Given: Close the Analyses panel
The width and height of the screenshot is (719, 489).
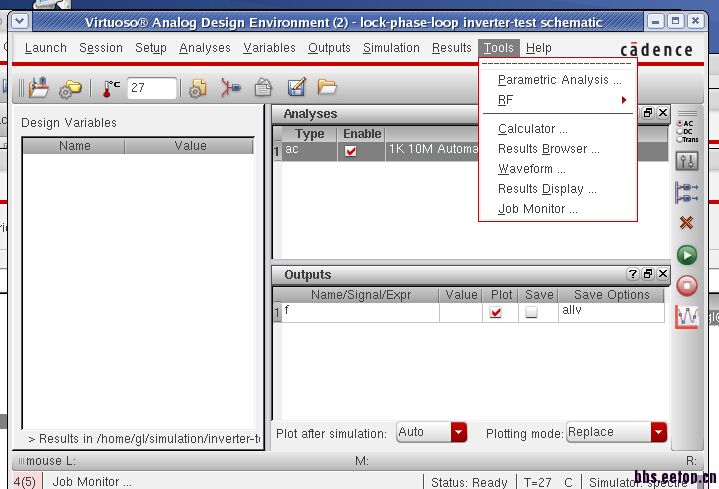Looking at the screenshot, I should (x=663, y=113).
